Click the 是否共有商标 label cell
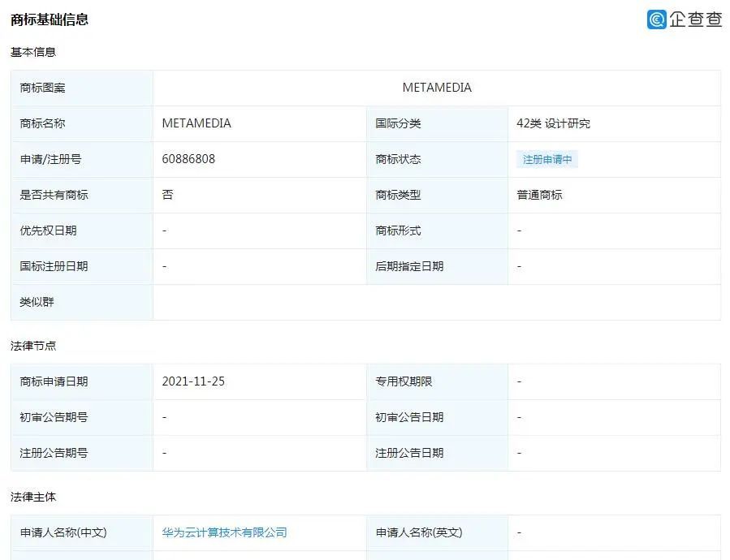 (82, 195)
